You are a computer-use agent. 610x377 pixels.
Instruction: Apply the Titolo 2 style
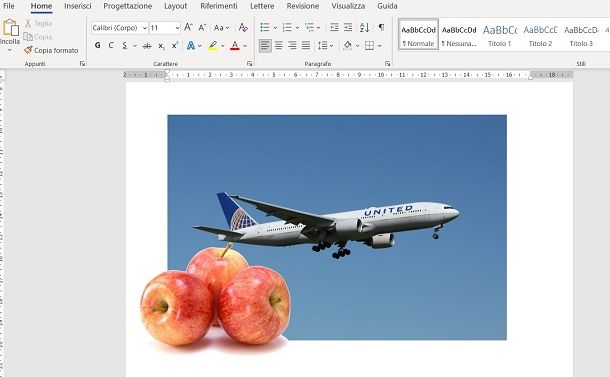[x=540, y=34]
